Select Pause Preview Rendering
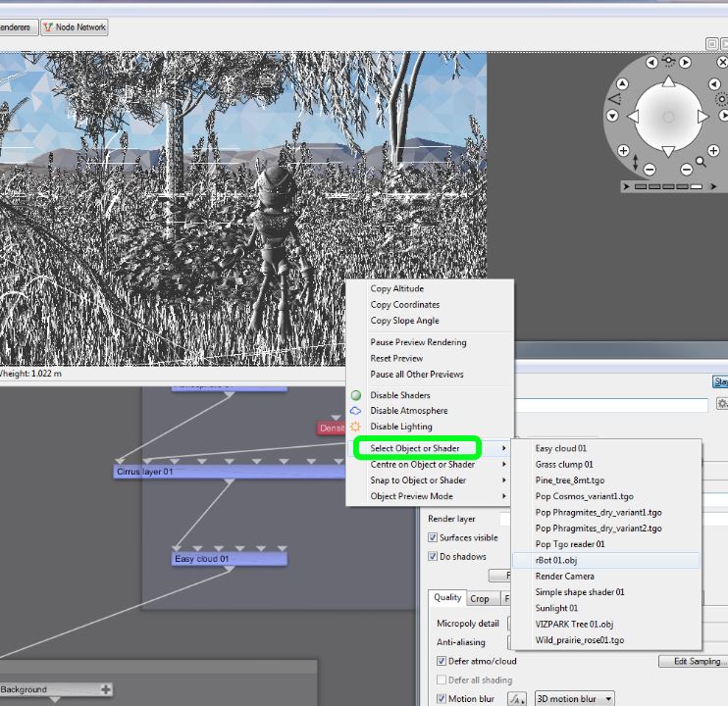728x706 pixels. (430, 342)
